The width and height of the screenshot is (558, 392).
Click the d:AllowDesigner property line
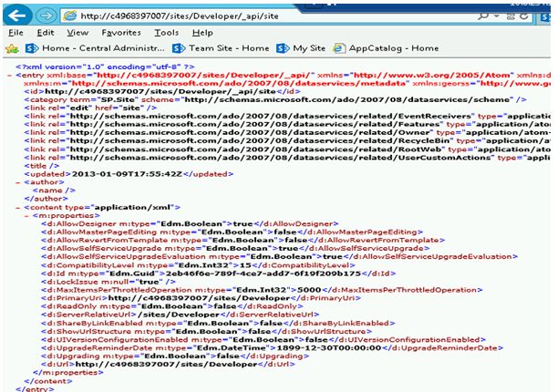pos(190,224)
